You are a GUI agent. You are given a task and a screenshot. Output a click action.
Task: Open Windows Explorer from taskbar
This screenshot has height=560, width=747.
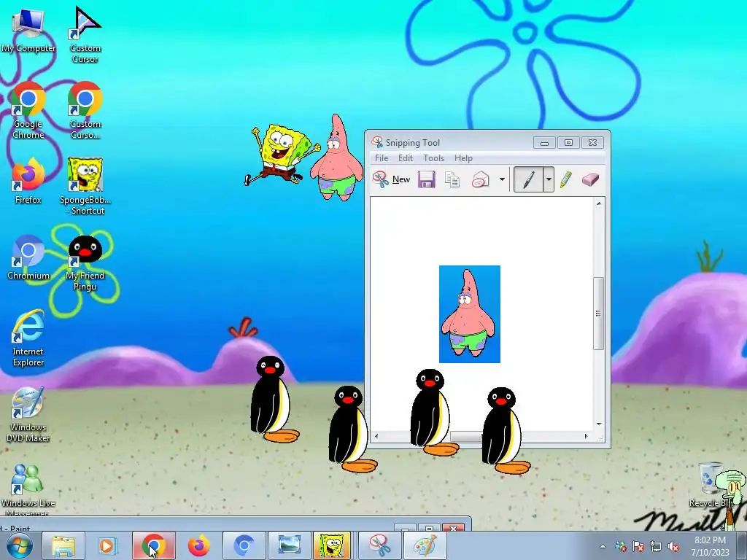pyautogui.click(x=63, y=545)
